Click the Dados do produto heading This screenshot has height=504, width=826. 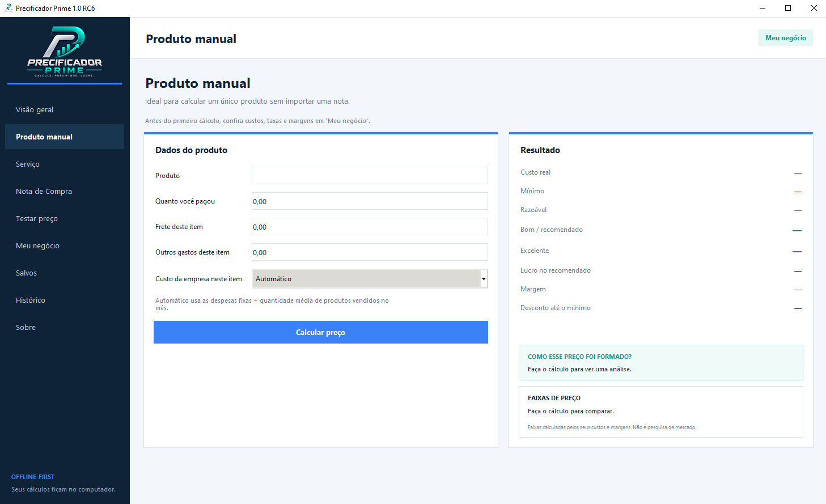[191, 150]
